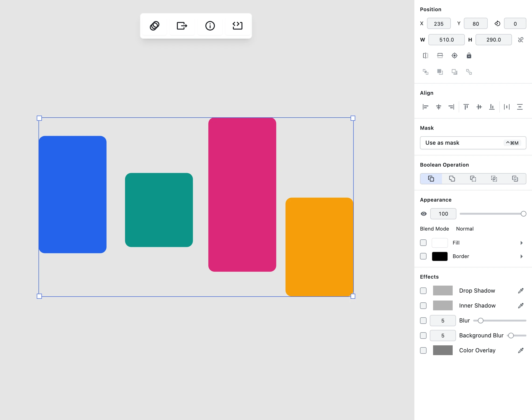Screen dimensions: 532x420
Task: Open the Color Overlay color swatch
Action: pos(443,351)
